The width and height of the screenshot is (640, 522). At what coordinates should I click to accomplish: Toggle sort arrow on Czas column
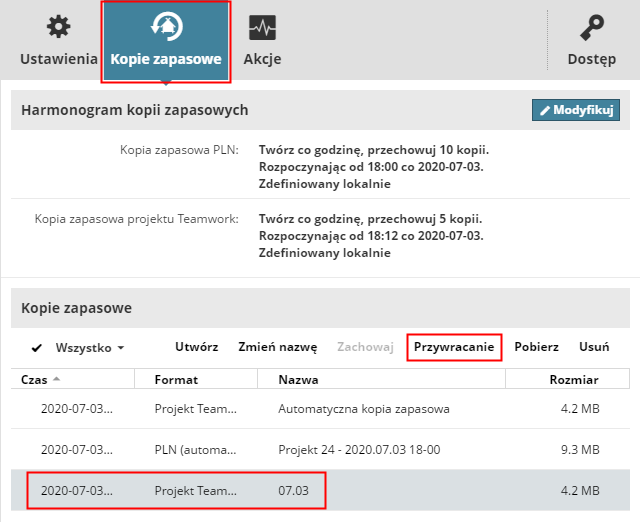(x=56, y=379)
